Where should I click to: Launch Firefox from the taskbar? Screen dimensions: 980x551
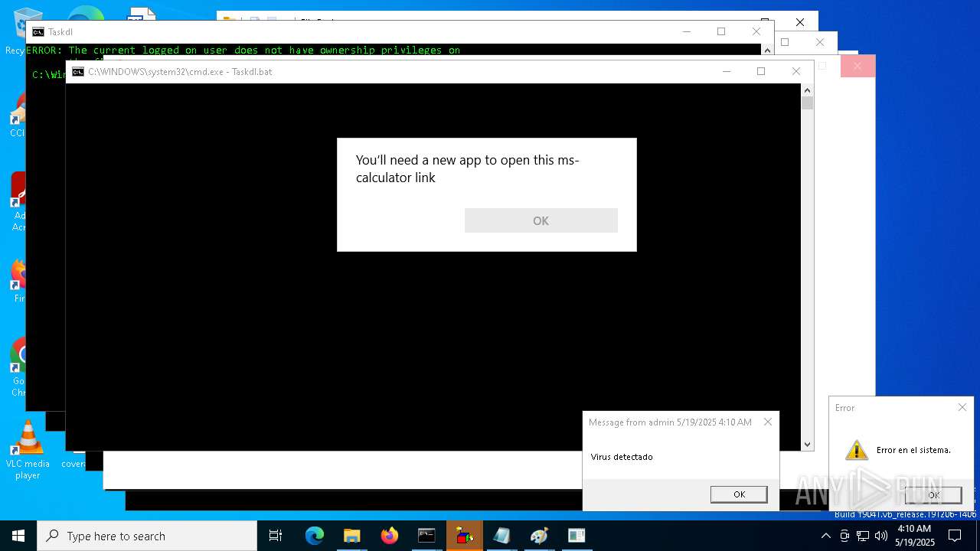click(x=390, y=536)
